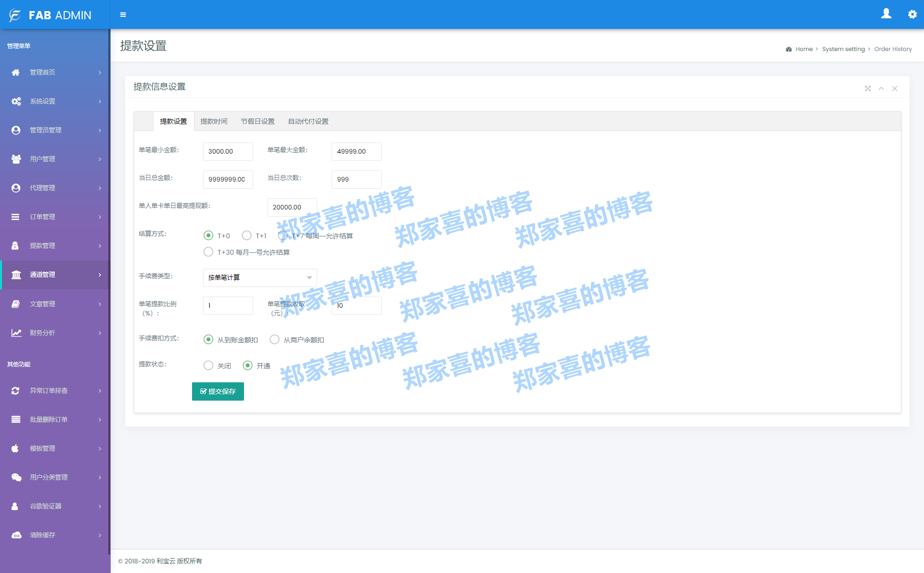Expand 清除缓存 sidebar chevron
Viewport: 924px width, 573px height.
click(x=100, y=535)
